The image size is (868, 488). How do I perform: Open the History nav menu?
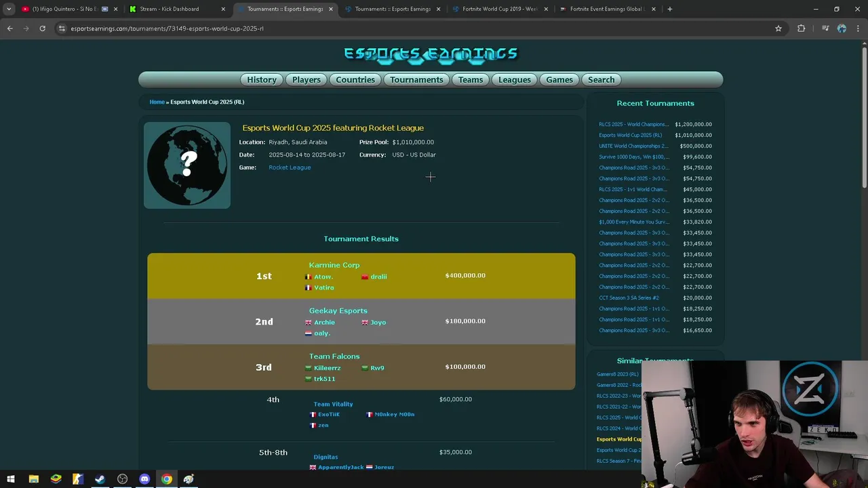262,80
